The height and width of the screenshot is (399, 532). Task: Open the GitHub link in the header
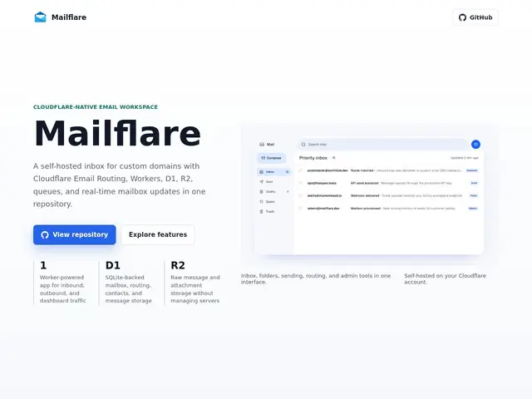[x=475, y=17]
